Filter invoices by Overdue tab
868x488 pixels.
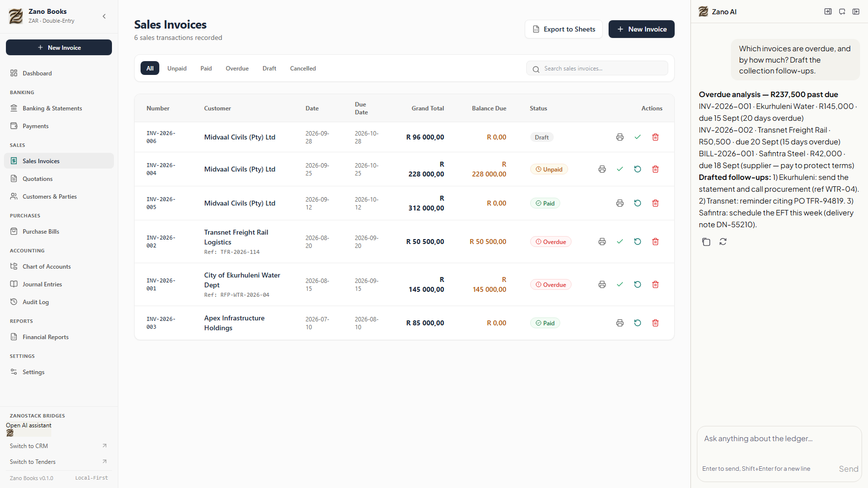[237, 69]
